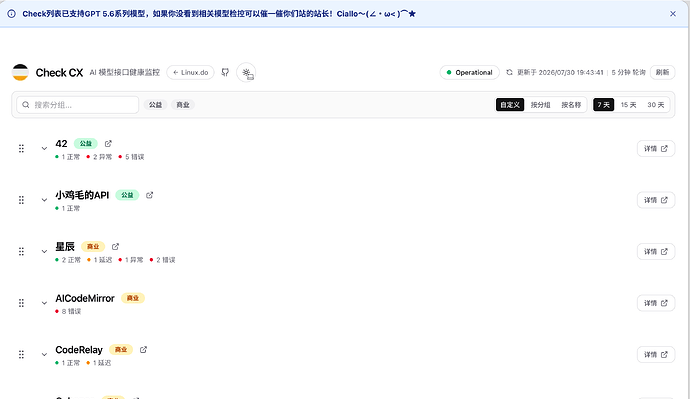690x399 pixels.
Task: Click the 5 错误 status under 42
Action: click(131, 157)
